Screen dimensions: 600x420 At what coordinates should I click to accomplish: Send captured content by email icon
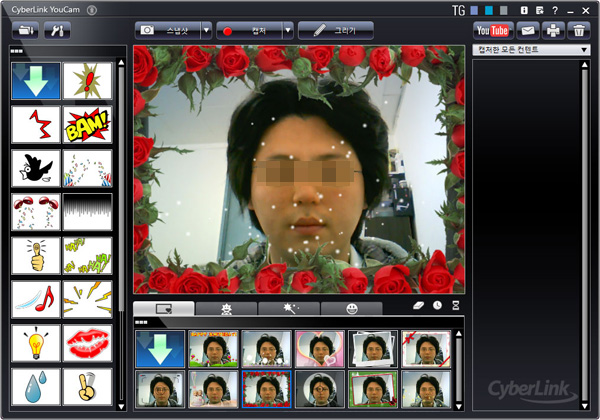pos(528,31)
